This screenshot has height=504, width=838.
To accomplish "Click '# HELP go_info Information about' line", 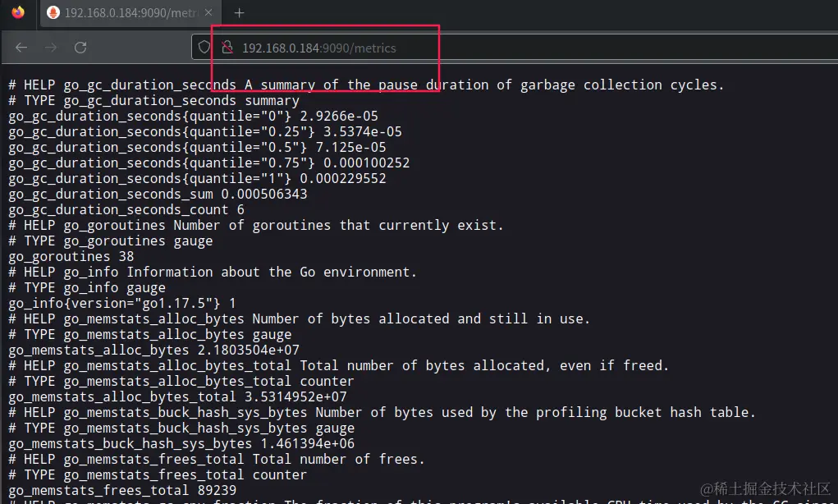I will coord(213,272).
